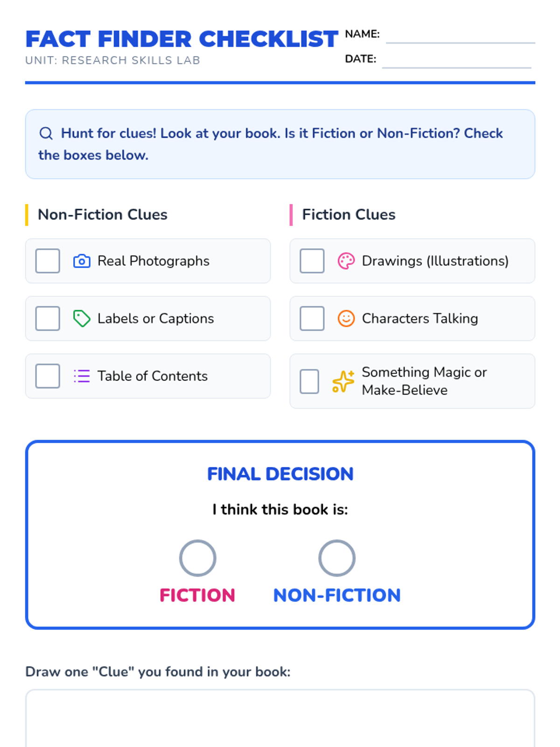The width and height of the screenshot is (560, 747).
Task: Tick the Something Magic or Make-Believe box
Action: pyautogui.click(x=309, y=381)
